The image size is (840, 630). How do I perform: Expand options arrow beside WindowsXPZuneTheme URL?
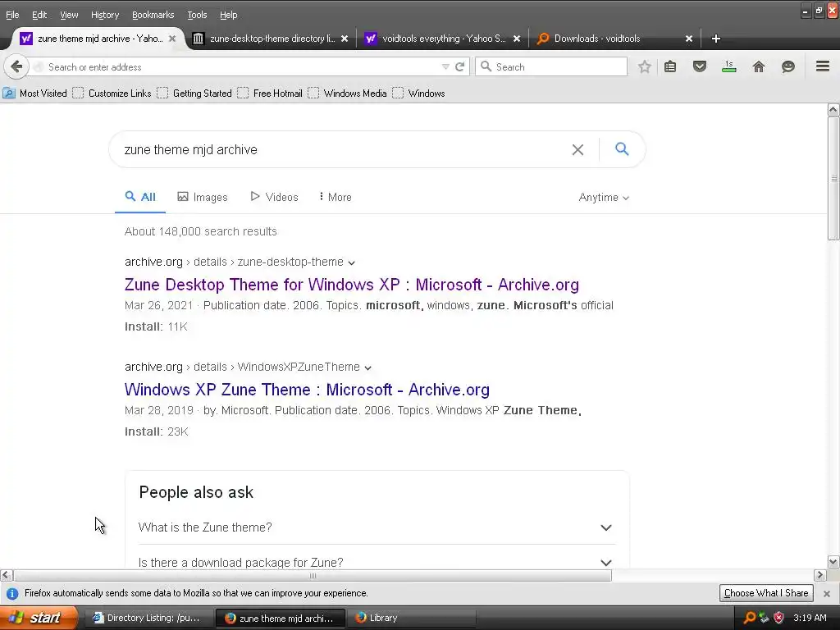368,368
